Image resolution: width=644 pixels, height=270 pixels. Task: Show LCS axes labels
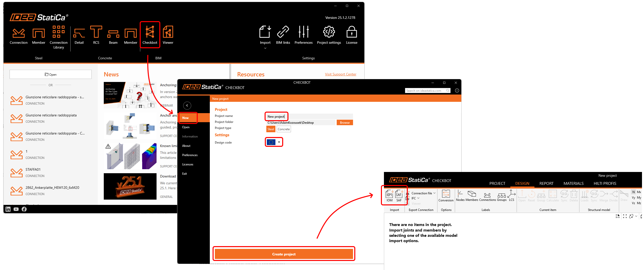(512, 196)
